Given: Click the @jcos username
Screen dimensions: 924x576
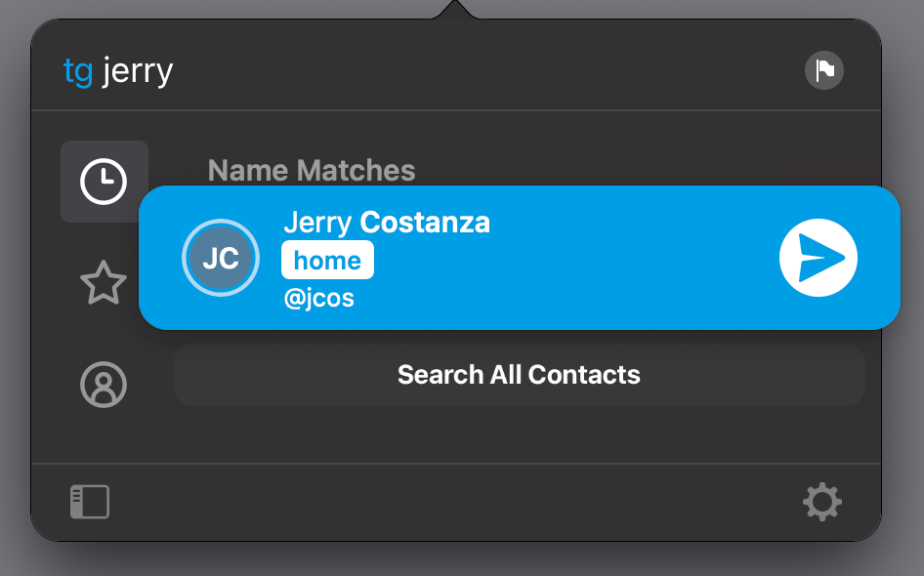Looking at the screenshot, I should coord(318,298).
